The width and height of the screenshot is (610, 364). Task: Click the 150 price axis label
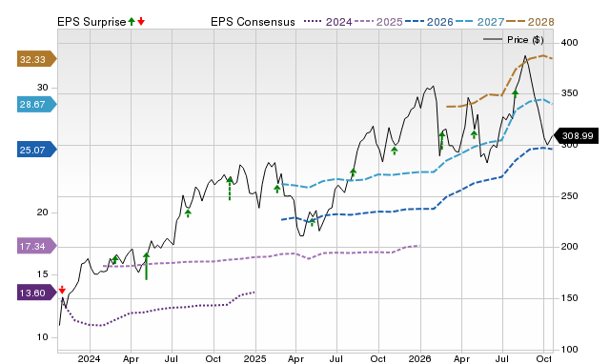pyautogui.click(x=570, y=298)
